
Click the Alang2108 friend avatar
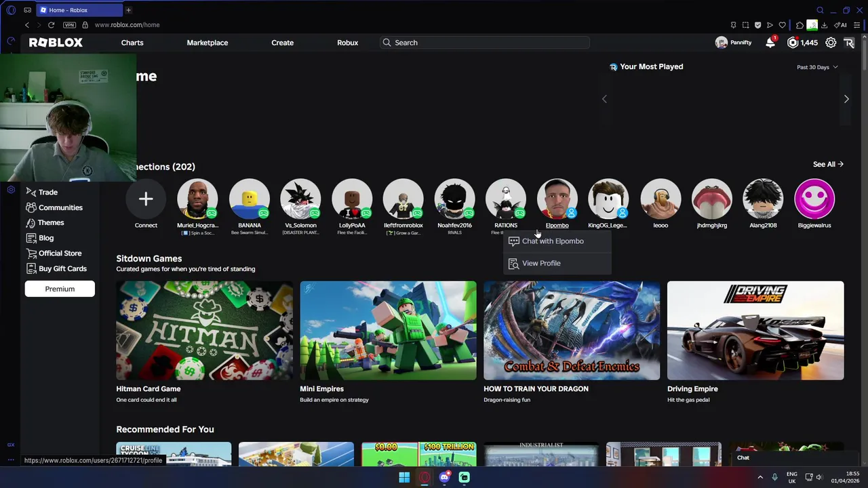[763, 199]
